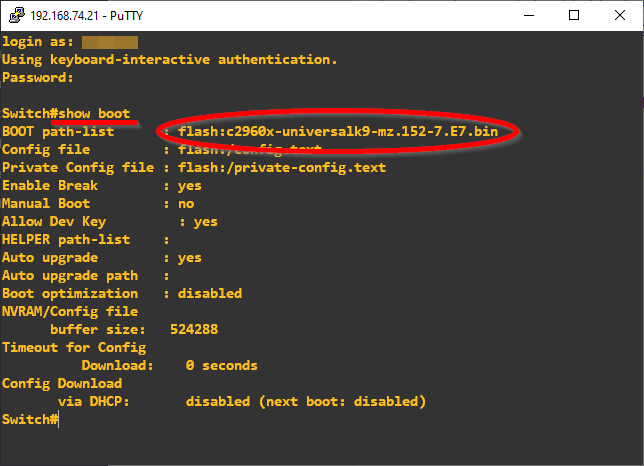This screenshot has width=644, height=466.
Task: Click the flash:/private-config.text path
Action: [281, 167]
